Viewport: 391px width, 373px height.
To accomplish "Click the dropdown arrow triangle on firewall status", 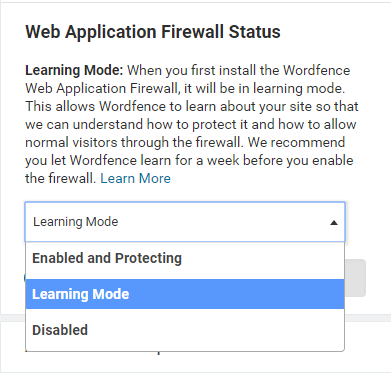I will pyautogui.click(x=334, y=223).
